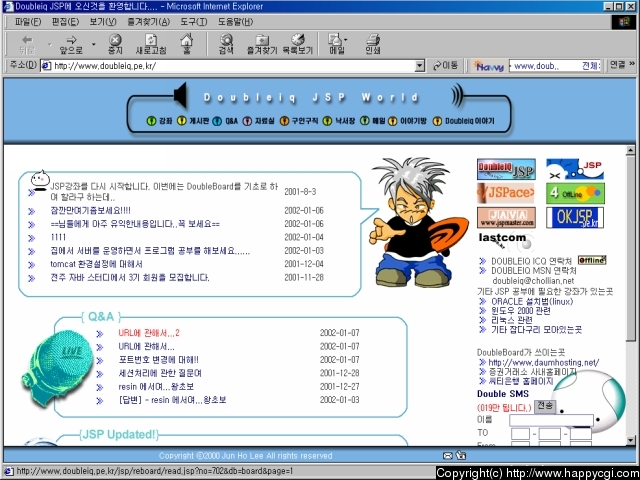Open 자료실 navigation item
This screenshot has height=480, width=640.
pos(258,121)
